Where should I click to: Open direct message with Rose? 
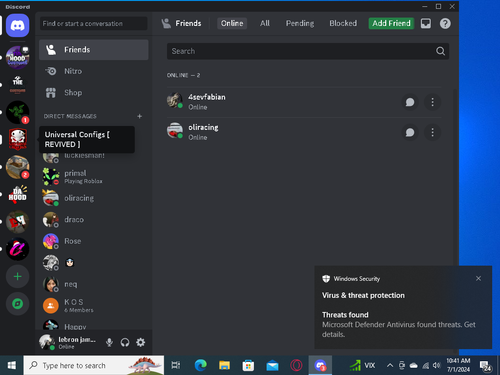click(x=94, y=241)
